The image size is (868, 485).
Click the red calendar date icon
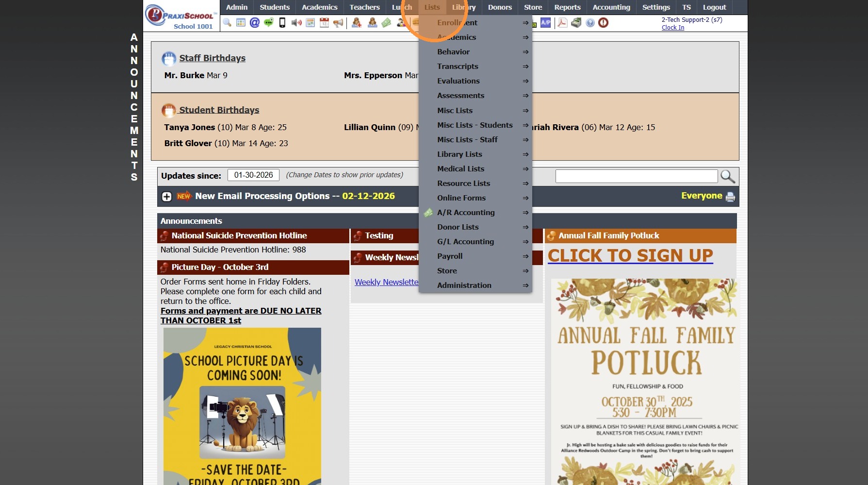[324, 23]
